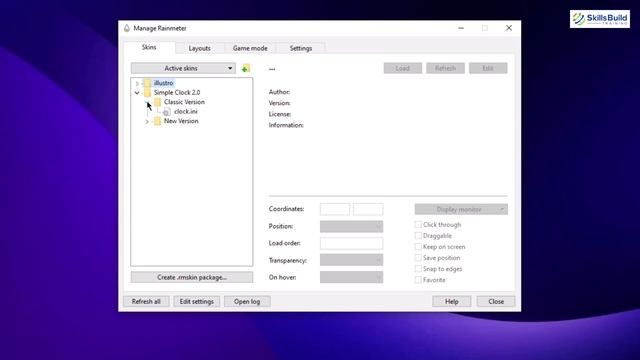Collapse the Simple Clock 2.0 node
The width and height of the screenshot is (640, 360).
tap(137, 93)
